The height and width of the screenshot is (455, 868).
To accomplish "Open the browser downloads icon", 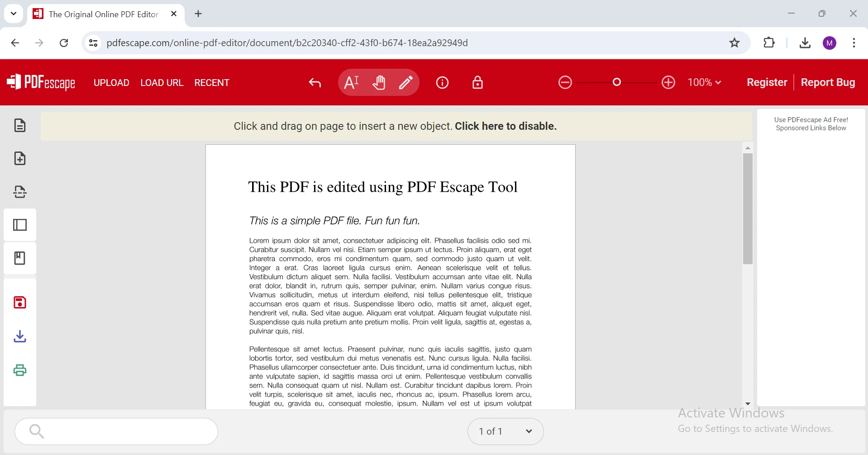I will (x=805, y=43).
